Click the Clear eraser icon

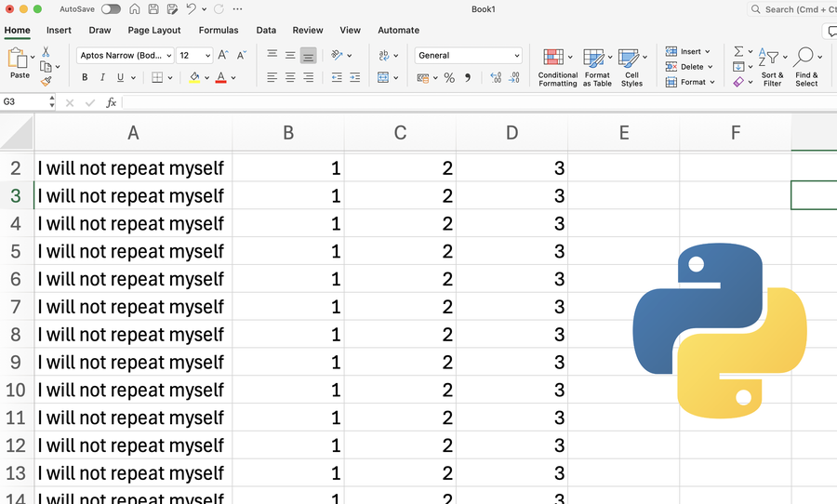pyautogui.click(x=738, y=82)
